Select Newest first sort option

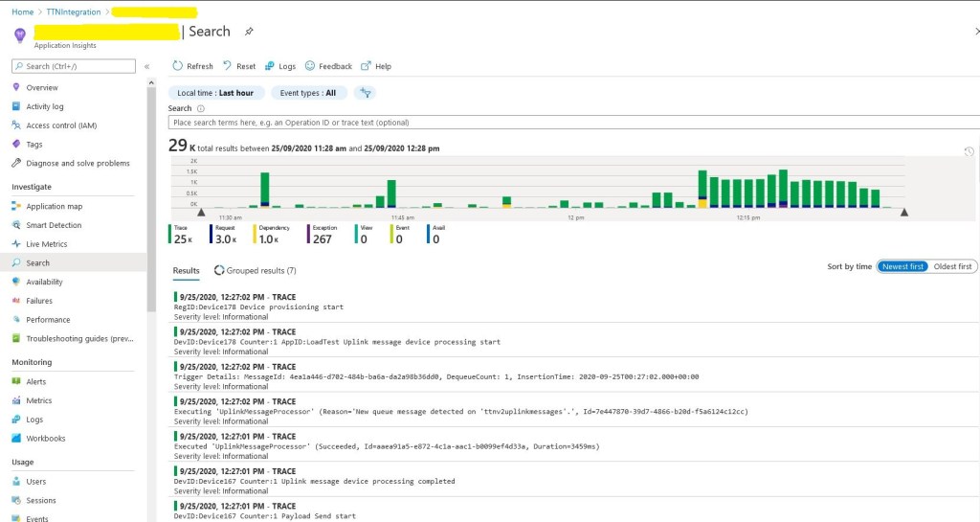coord(902,266)
